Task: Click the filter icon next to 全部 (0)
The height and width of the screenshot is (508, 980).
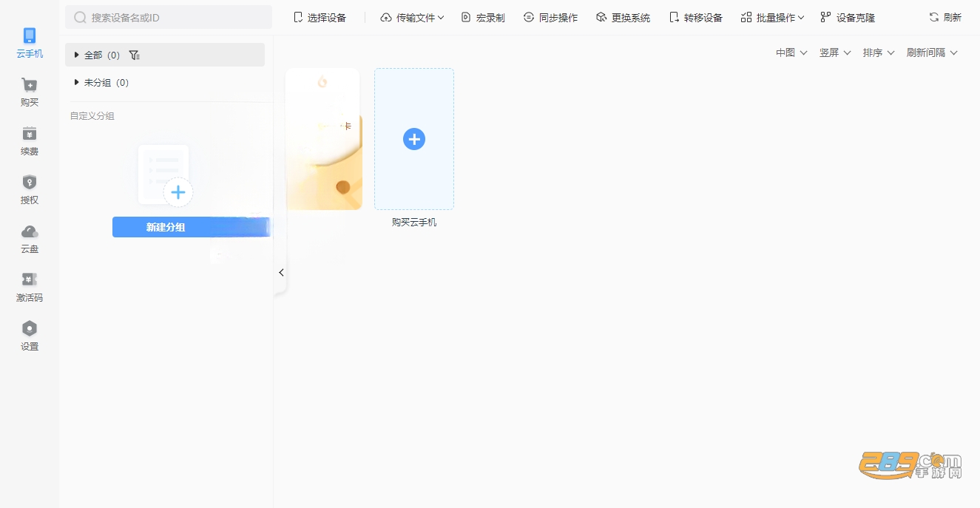Action: click(x=134, y=55)
